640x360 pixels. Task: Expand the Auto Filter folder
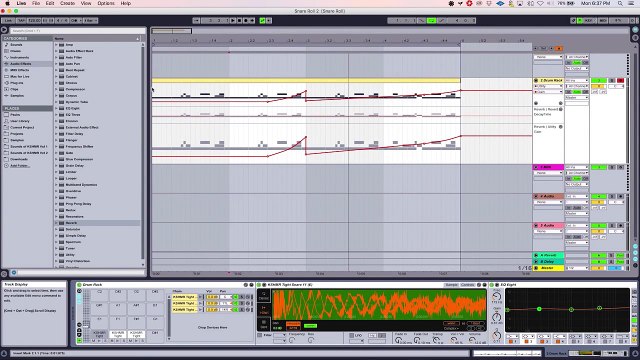pyautogui.click(x=56, y=58)
